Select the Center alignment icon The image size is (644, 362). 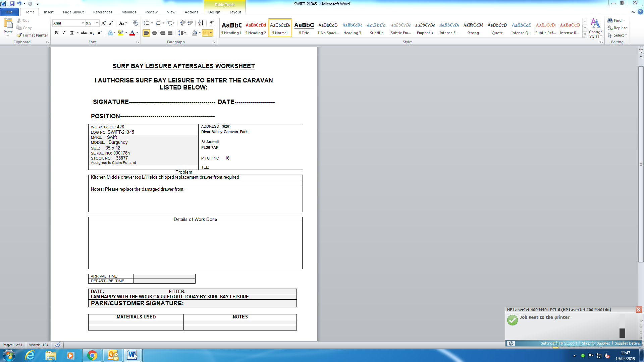(x=154, y=33)
